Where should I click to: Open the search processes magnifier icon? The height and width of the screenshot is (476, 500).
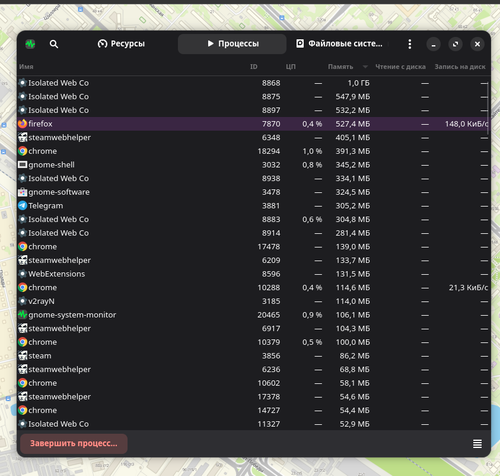(x=54, y=44)
